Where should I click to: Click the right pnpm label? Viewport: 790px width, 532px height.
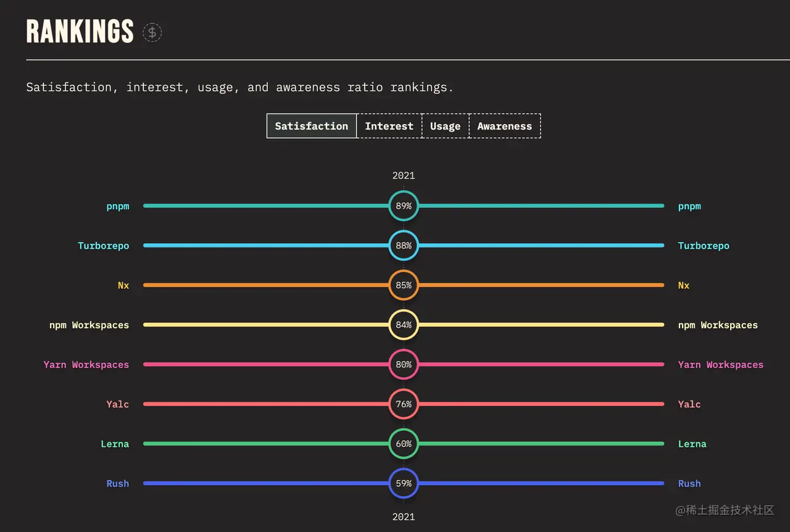coord(689,206)
